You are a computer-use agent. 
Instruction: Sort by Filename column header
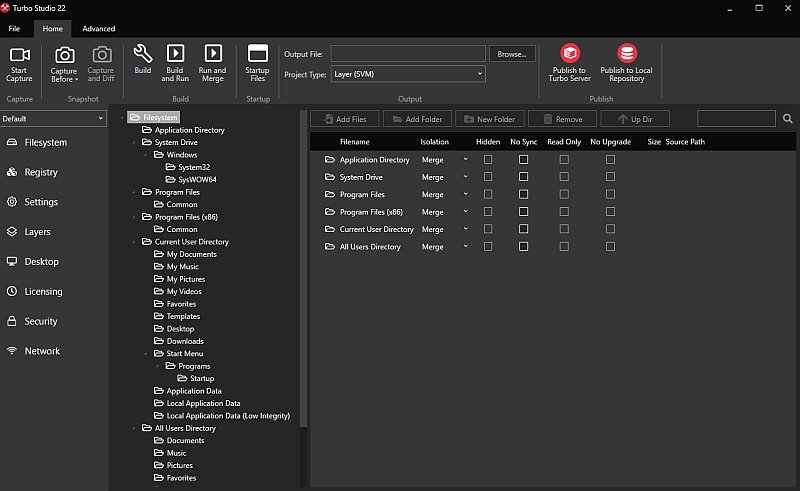(x=355, y=142)
